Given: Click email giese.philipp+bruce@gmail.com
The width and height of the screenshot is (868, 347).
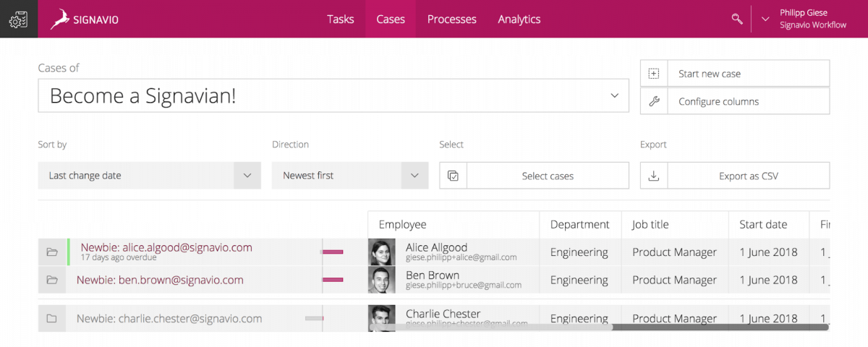Looking at the screenshot, I should (x=464, y=285).
